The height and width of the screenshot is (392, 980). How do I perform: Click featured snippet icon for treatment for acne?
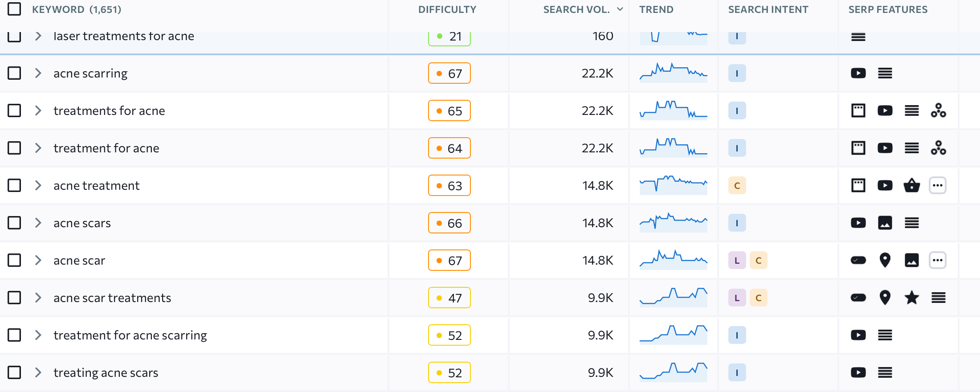858,148
